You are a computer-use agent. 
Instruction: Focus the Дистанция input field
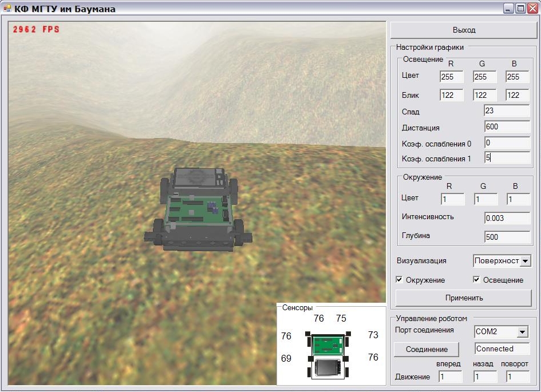point(507,127)
